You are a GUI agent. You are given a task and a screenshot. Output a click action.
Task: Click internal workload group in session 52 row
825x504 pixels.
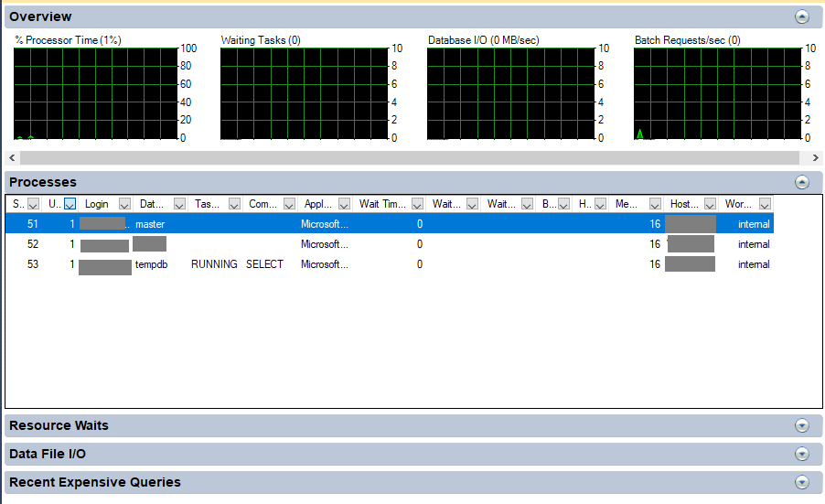click(x=754, y=244)
